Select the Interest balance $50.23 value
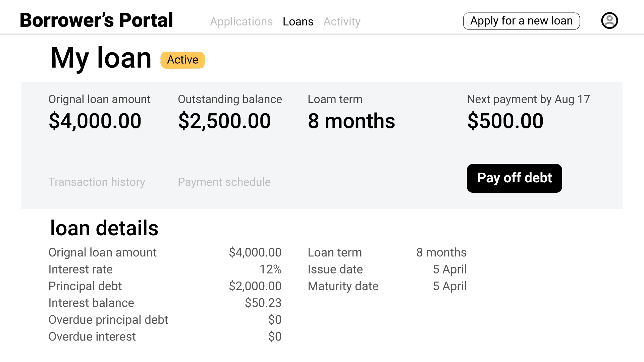Screen dimensions: 644x362 pos(263,303)
